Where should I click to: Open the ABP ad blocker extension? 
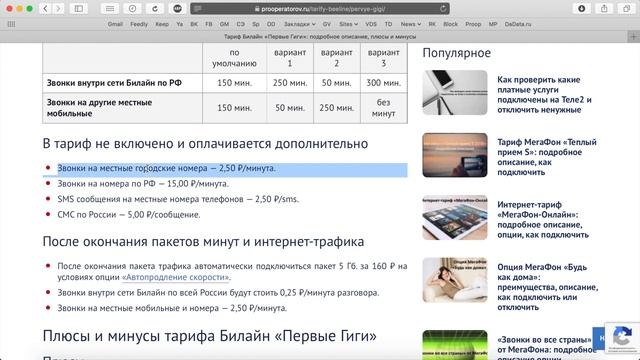coord(177,9)
